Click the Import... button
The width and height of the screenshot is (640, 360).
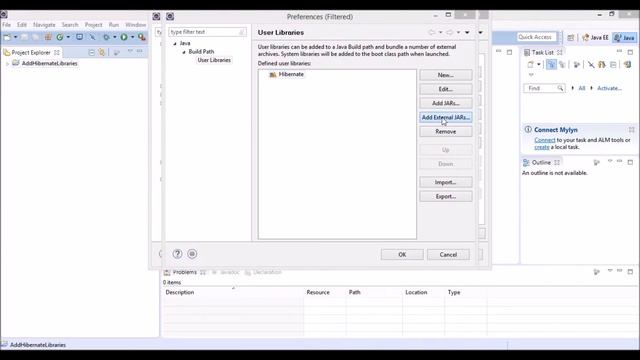pyautogui.click(x=446, y=182)
